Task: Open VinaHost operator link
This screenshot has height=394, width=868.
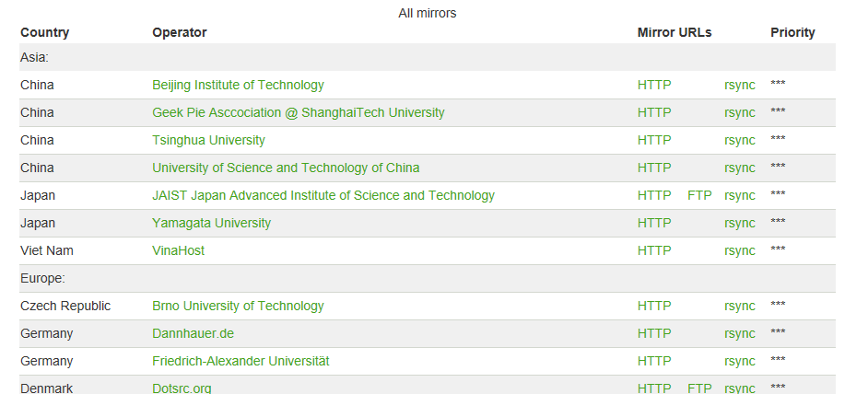Action: pos(178,250)
